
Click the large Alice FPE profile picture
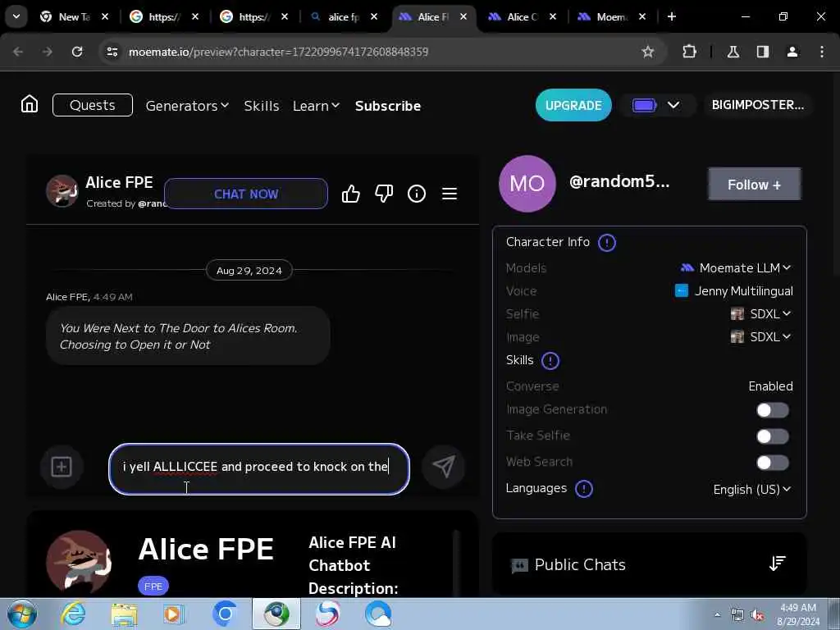[79, 563]
